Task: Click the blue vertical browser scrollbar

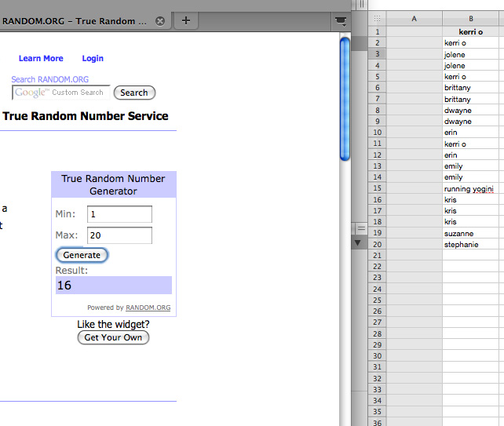Action: pos(345,98)
